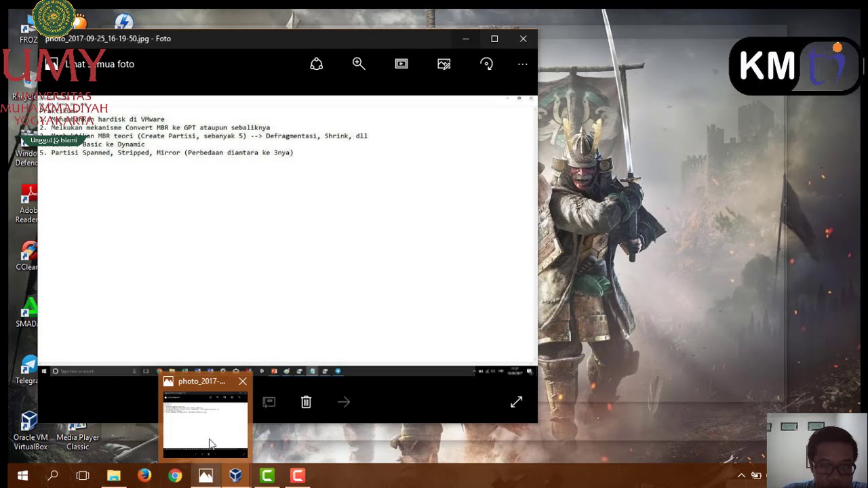This screenshot has width=868, height=488.
Task: Select the Telegram desktop shortcut
Action: [x=28, y=370]
